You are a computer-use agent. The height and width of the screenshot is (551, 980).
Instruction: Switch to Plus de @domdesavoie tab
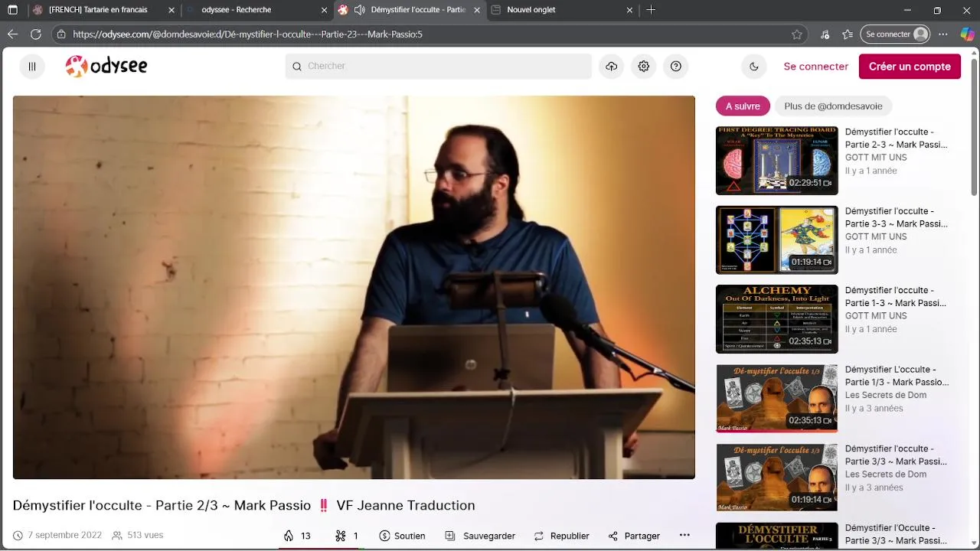833,106
